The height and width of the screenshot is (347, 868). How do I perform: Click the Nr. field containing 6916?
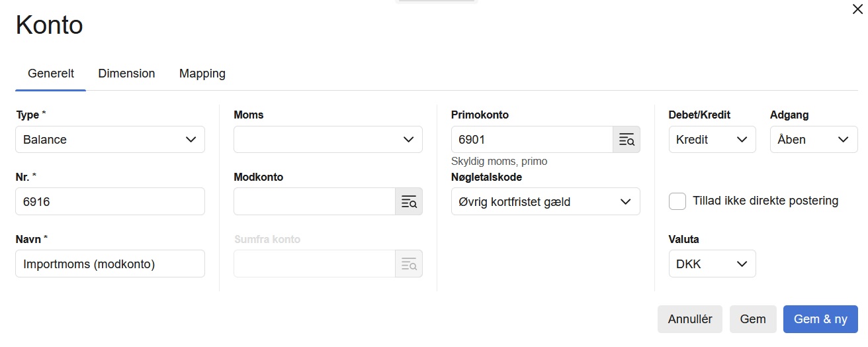click(x=110, y=202)
